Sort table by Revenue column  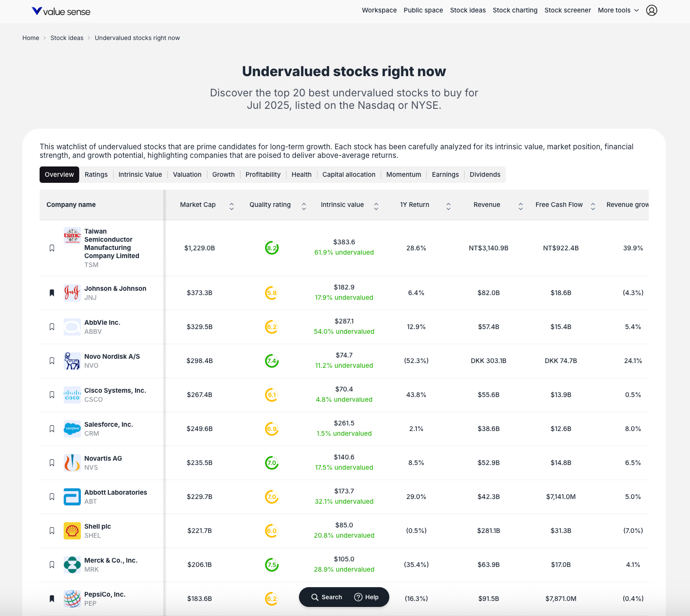click(521, 206)
